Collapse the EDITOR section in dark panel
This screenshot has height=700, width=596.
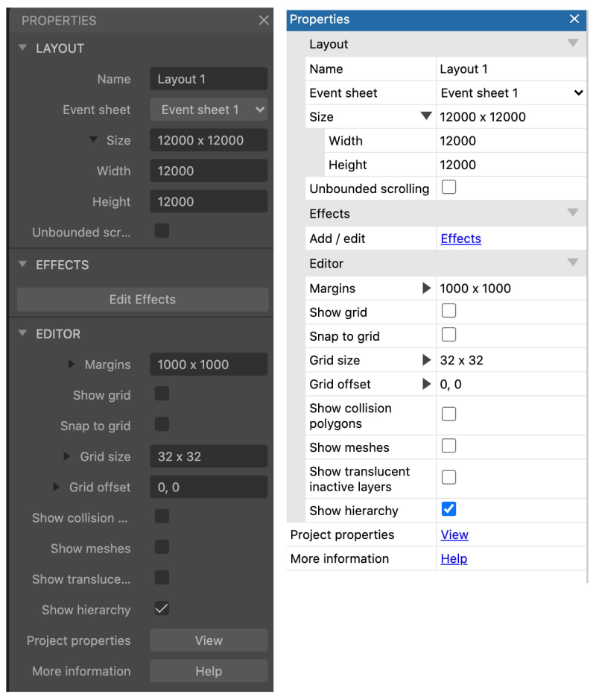pyautogui.click(x=23, y=333)
